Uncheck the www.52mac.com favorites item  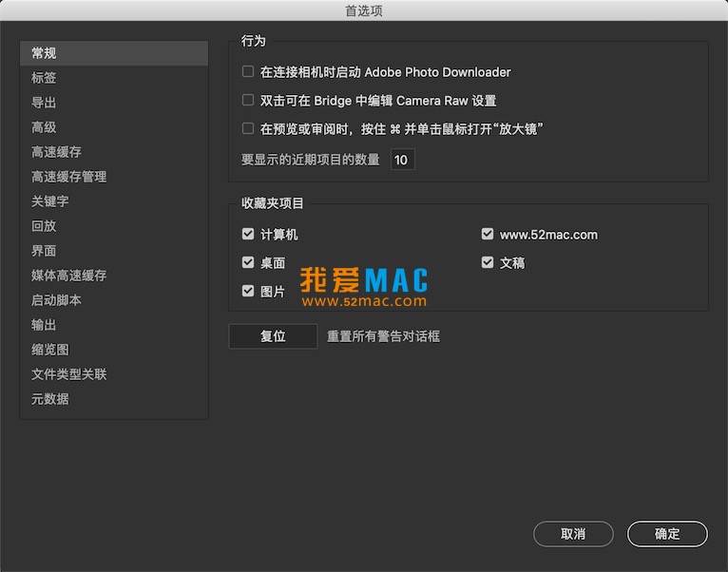[x=488, y=234]
